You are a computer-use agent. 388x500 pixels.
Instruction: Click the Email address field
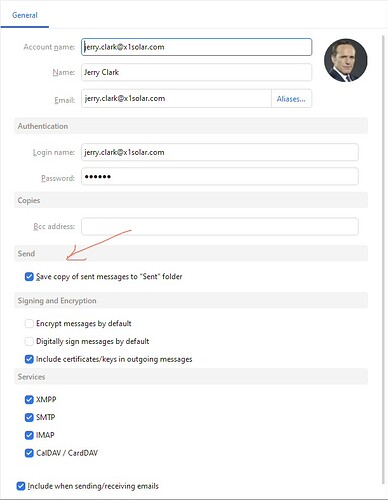pyautogui.click(x=176, y=99)
